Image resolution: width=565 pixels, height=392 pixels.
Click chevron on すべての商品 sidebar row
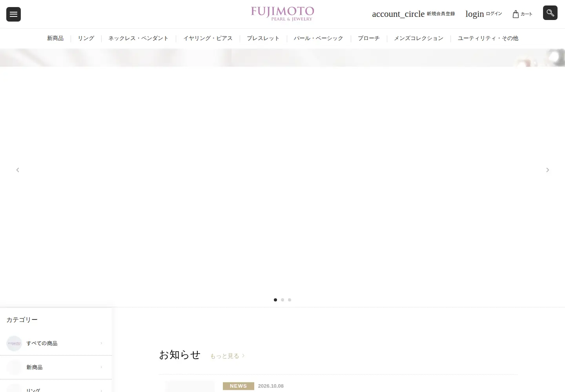[x=101, y=343]
